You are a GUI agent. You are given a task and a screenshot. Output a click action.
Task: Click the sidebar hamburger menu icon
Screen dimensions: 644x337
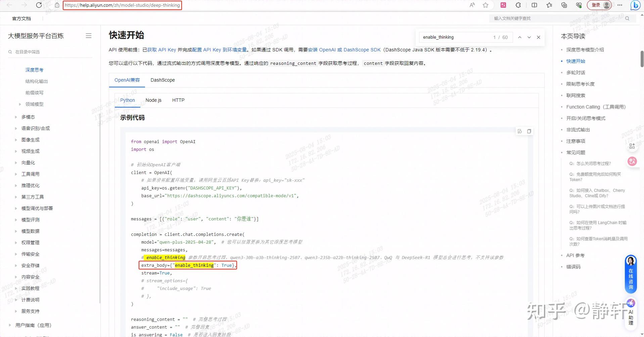click(89, 36)
